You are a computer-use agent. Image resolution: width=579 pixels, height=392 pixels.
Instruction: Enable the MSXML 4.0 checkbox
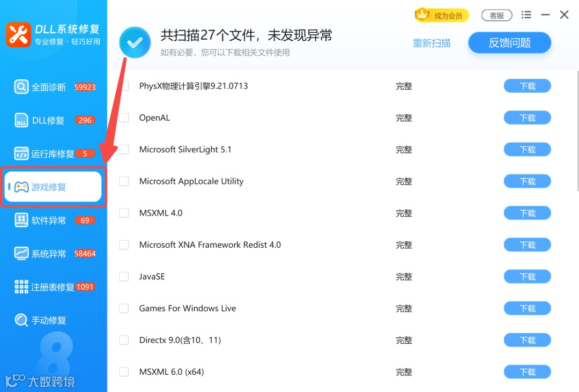point(124,213)
